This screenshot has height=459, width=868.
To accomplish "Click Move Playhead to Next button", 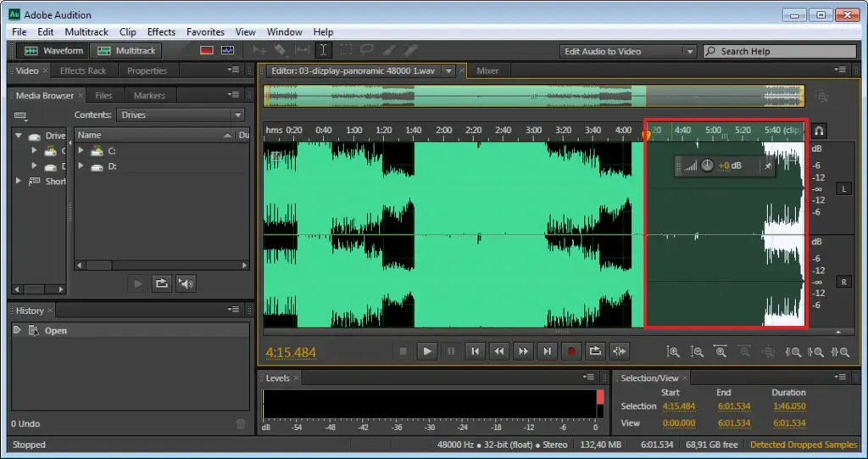I will coord(548,350).
